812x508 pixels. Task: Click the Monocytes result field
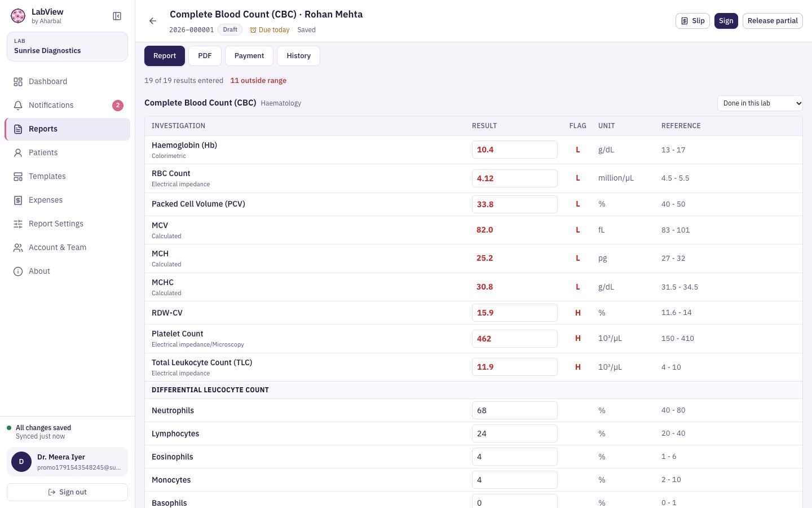515,480
